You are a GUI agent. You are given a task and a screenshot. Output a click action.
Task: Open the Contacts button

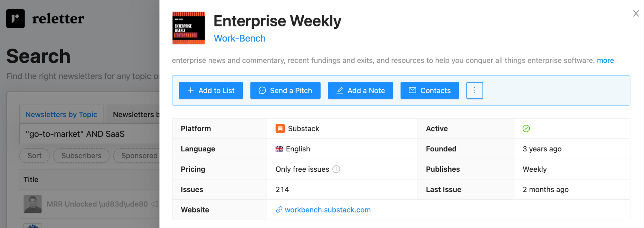pyautogui.click(x=430, y=90)
